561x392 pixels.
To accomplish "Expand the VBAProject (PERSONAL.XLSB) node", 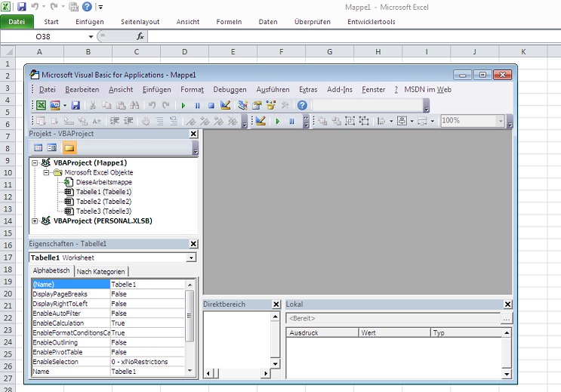I will click(x=35, y=221).
